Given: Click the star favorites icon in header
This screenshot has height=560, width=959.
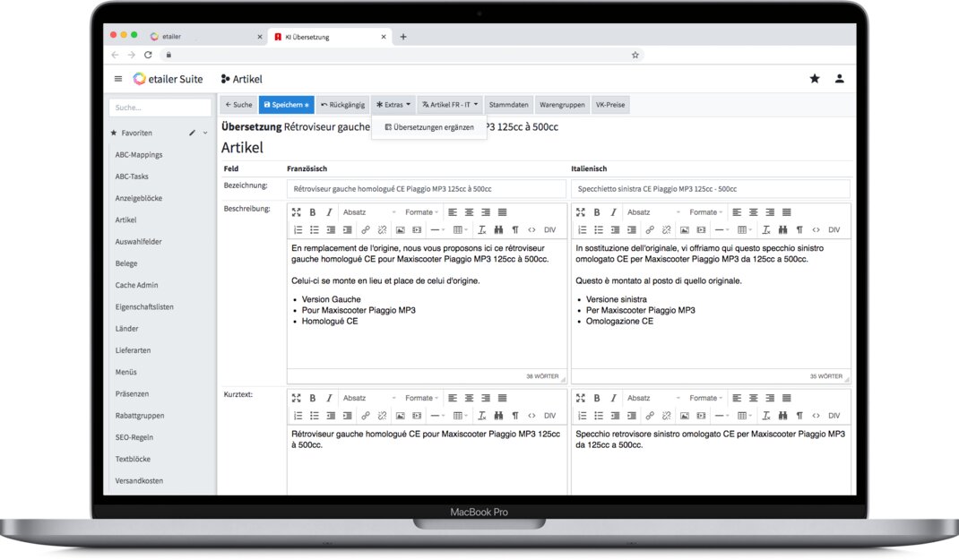Looking at the screenshot, I should pos(815,79).
